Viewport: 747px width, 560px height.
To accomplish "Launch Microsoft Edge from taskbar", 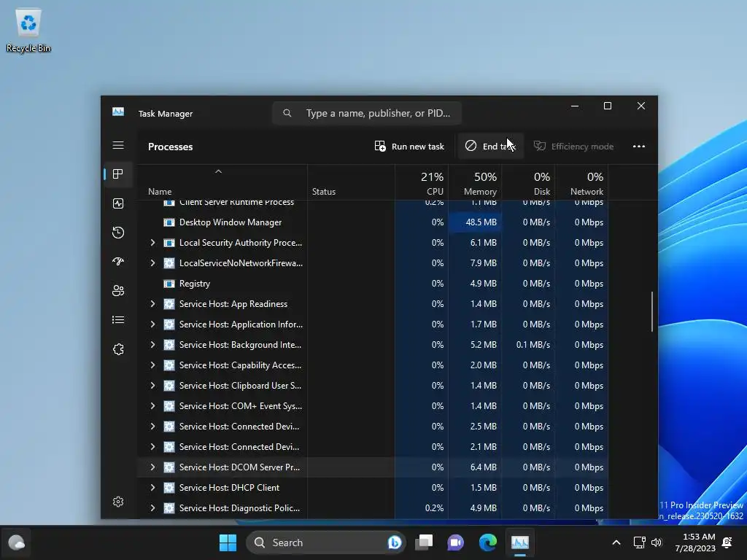I will [x=487, y=542].
